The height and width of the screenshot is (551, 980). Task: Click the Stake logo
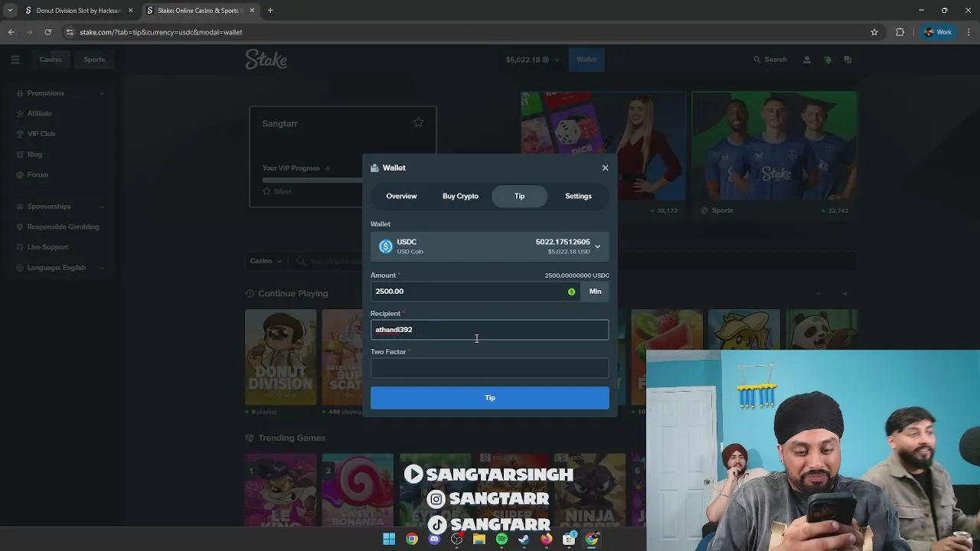(x=266, y=60)
